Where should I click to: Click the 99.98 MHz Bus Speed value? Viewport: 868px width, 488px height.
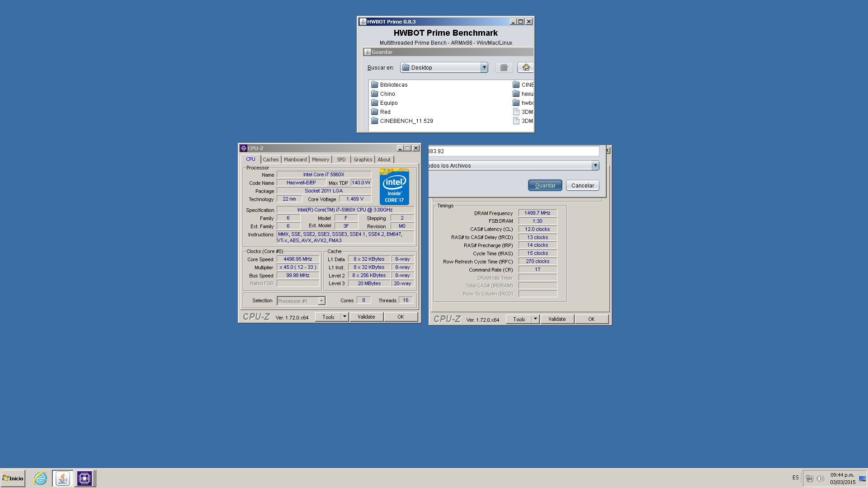point(298,275)
